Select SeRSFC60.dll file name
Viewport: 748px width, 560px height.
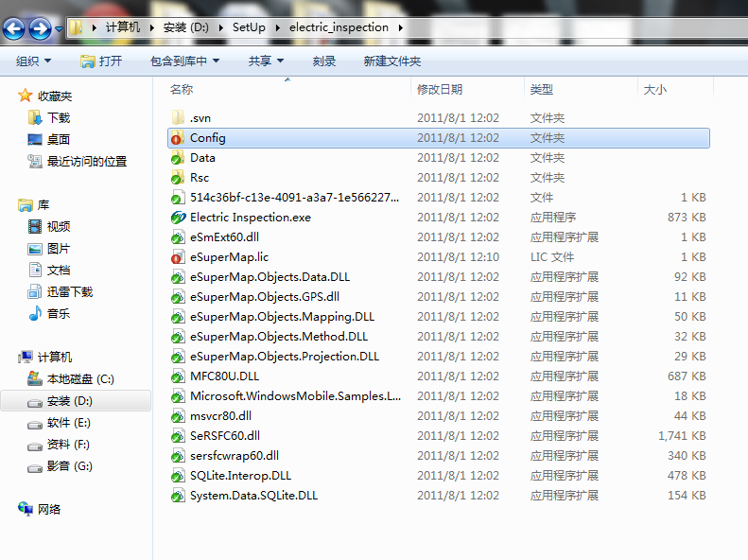tap(225, 436)
